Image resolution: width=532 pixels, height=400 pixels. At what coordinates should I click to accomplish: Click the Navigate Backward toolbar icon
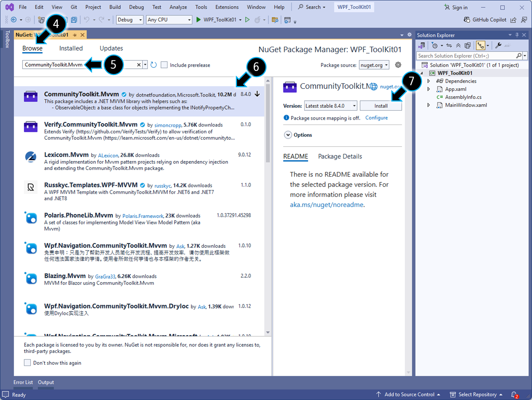pyautogui.click(x=14, y=20)
